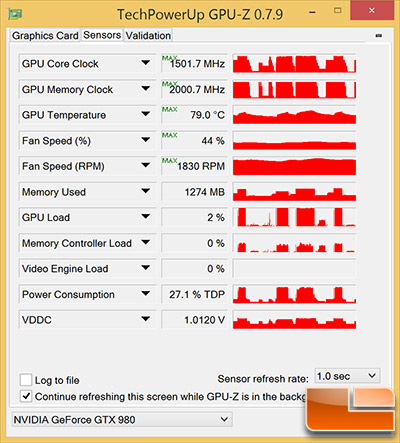Open the VDDC sensor dropdown arrow
The width and height of the screenshot is (400, 443).
[145, 319]
